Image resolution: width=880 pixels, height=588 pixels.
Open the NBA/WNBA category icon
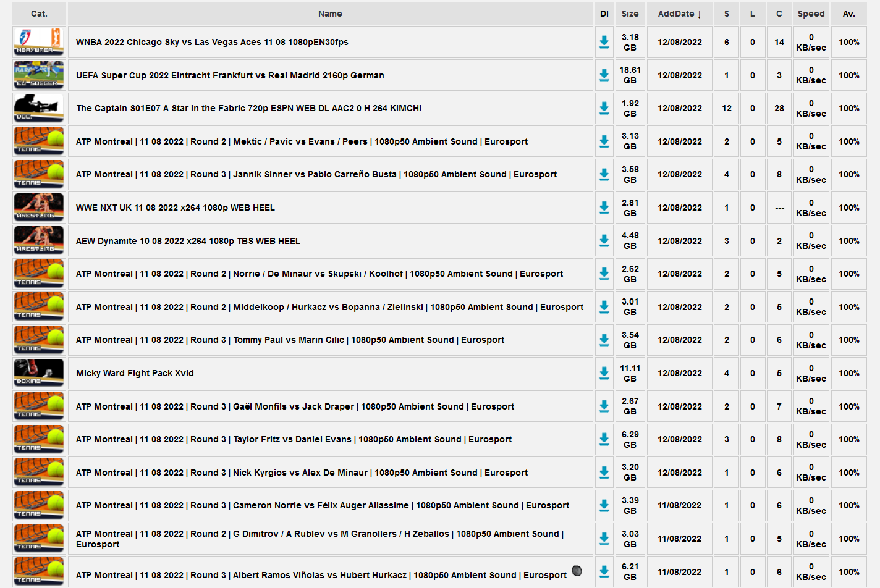click(39, 42)
